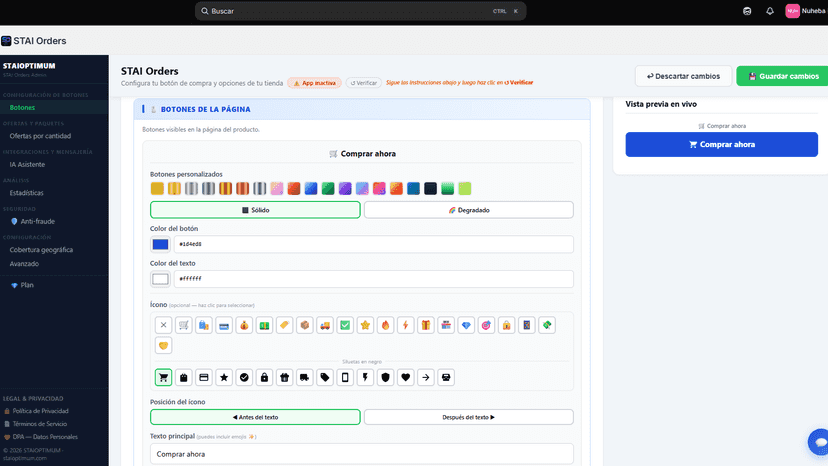Pick the black shield silhouette icon
Image resolution: width=828 pixels, height=466 pixels.
coord(385,377)
